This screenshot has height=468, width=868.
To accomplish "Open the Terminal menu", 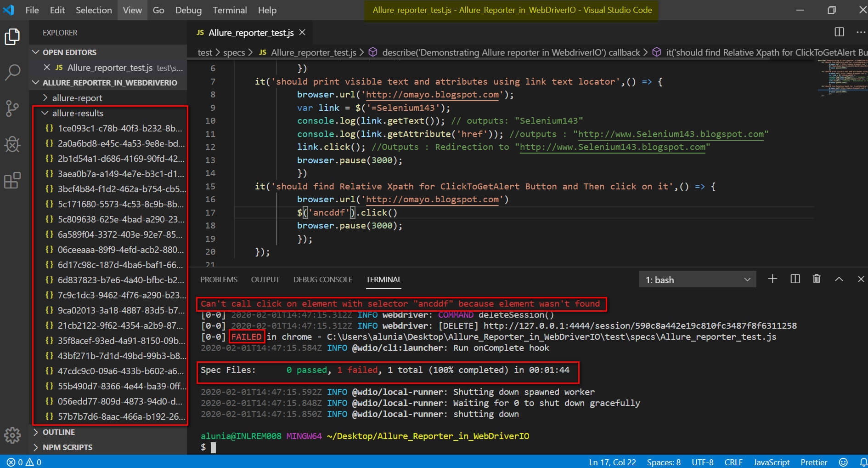I will (x=230, y=10).
